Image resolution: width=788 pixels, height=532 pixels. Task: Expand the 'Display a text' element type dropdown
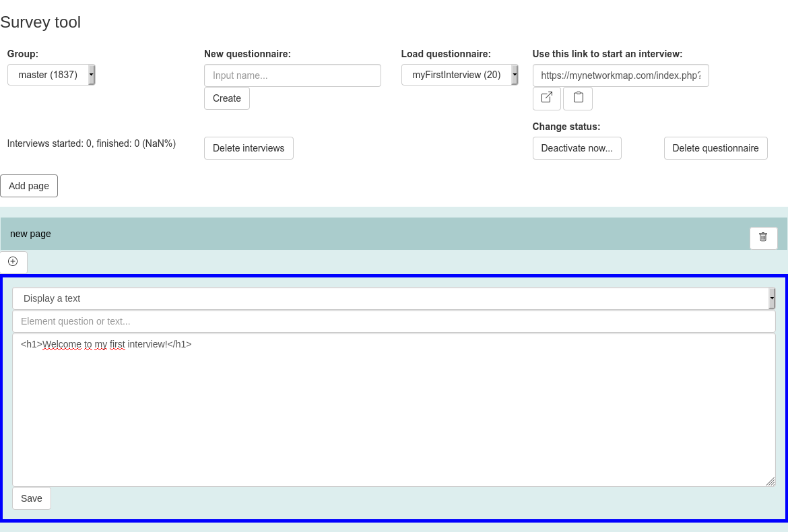coord(394,298)
